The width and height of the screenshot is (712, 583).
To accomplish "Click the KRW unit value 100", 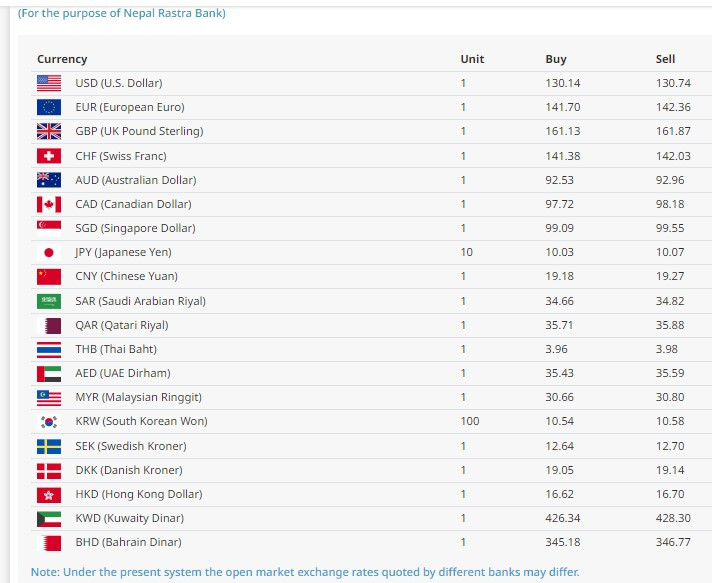I will click(x=470, y=421).
